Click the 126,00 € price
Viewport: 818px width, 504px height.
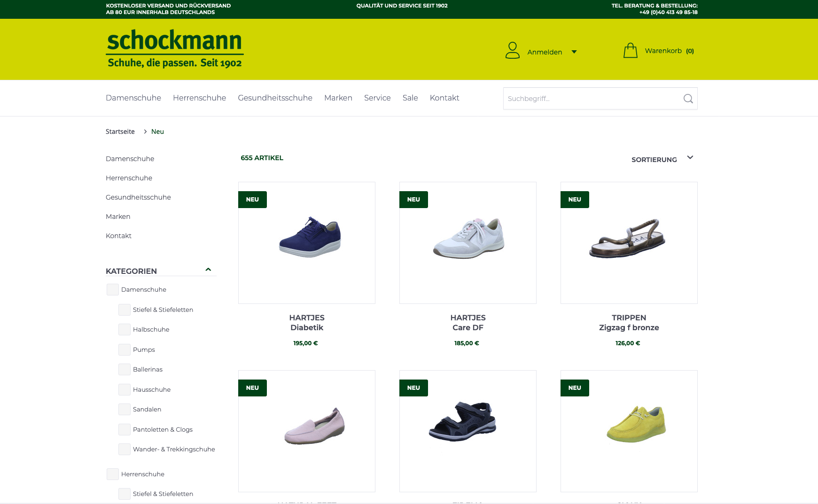[628, 343]
